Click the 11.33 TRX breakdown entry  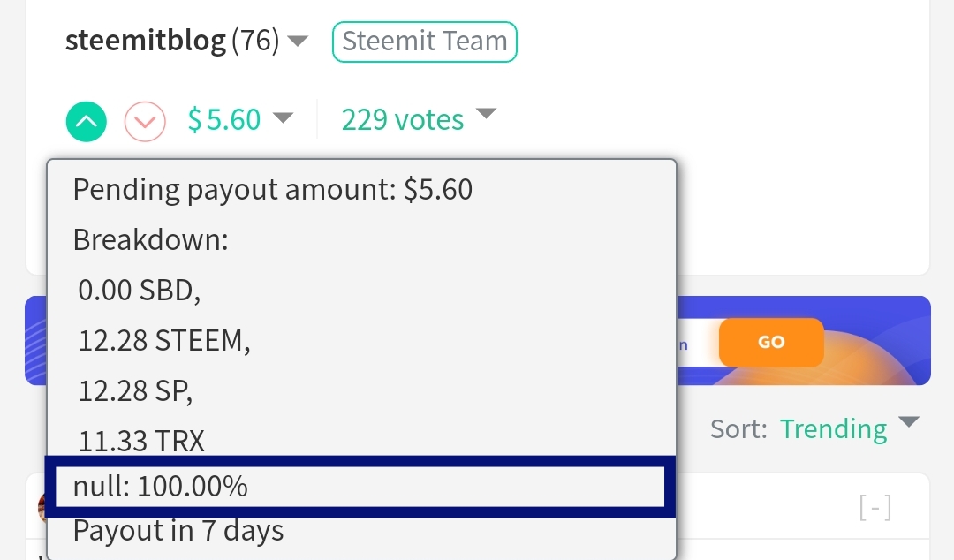pos(141,441)
